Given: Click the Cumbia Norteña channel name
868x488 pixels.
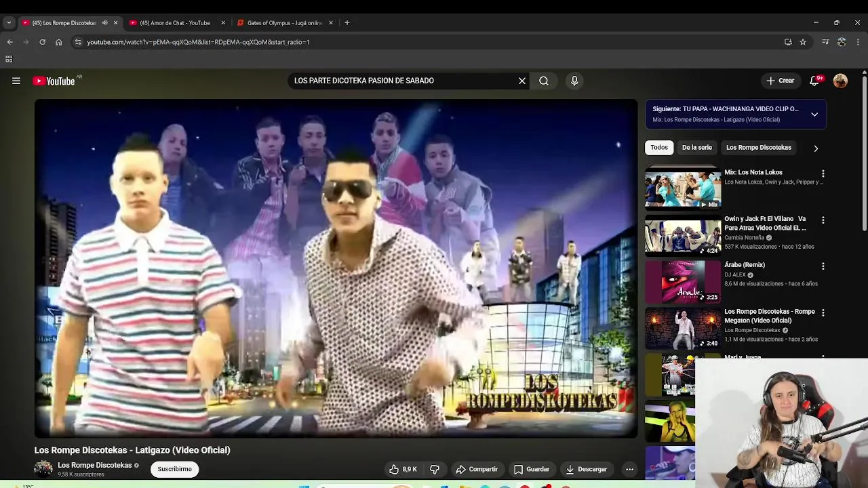Looking at the screenshot, I should click(x=744, y=238).
